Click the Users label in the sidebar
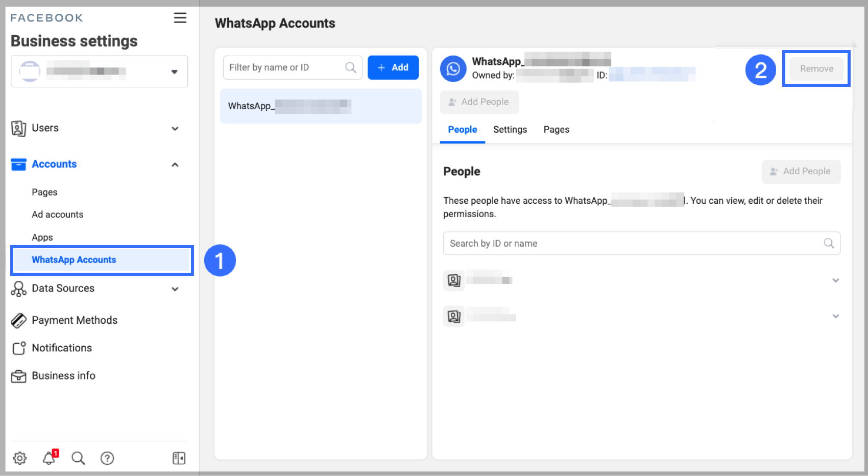Viewport: 868px width, 476px height. pos(45,128)
